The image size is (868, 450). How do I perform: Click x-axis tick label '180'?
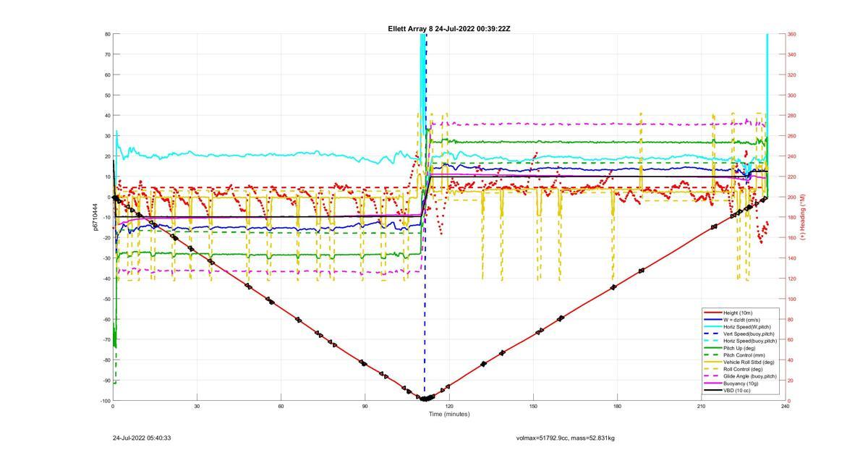point(617,407)
